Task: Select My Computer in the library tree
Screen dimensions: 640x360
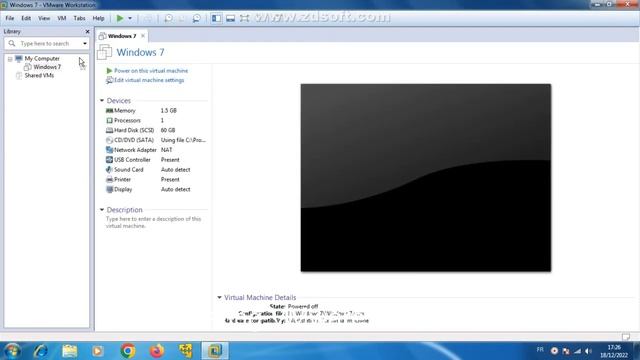Action: point(42,58)
